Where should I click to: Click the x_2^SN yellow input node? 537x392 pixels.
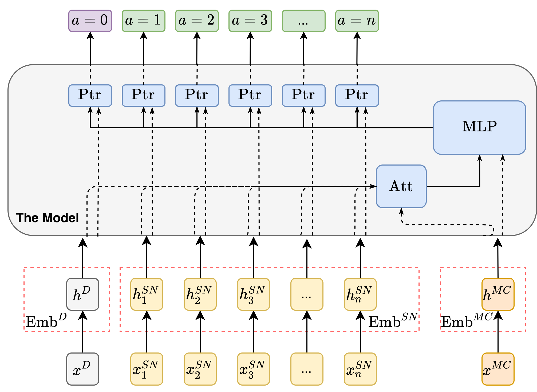click(200, 369)
